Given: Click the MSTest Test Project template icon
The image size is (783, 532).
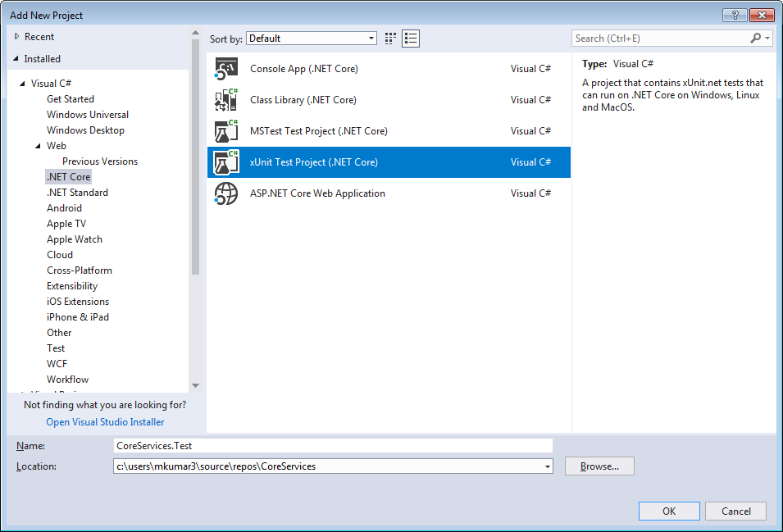Looking at the screenshot, I should (x=226, y=131).
